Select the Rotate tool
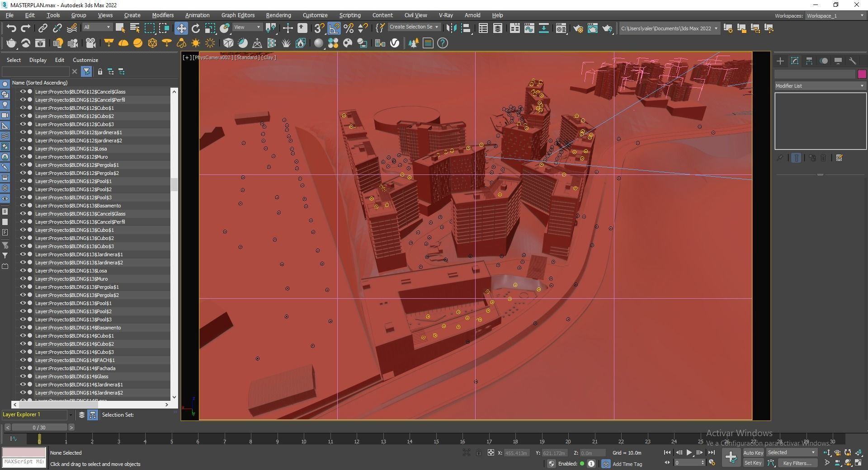 pos(196,28)
